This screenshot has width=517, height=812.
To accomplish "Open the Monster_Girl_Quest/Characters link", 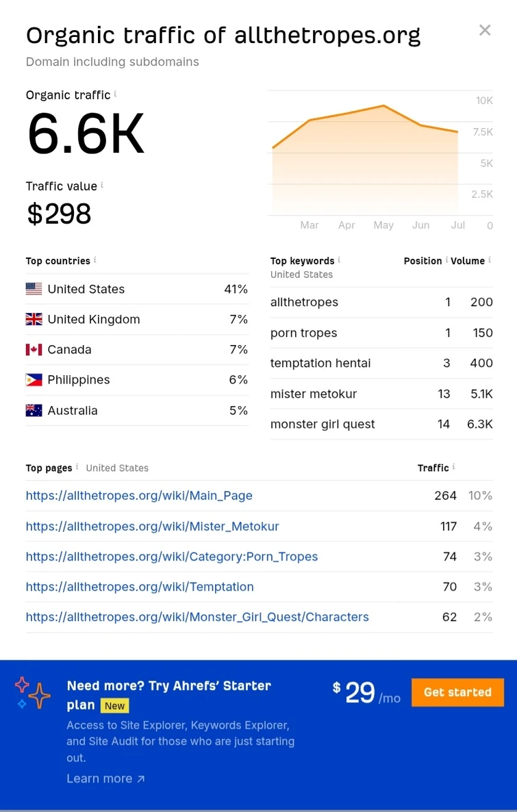I will 197,617.
